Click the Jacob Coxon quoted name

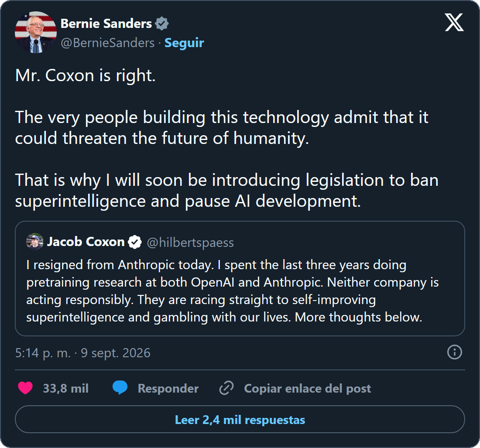pyautogui.click(x=86, y=242)
